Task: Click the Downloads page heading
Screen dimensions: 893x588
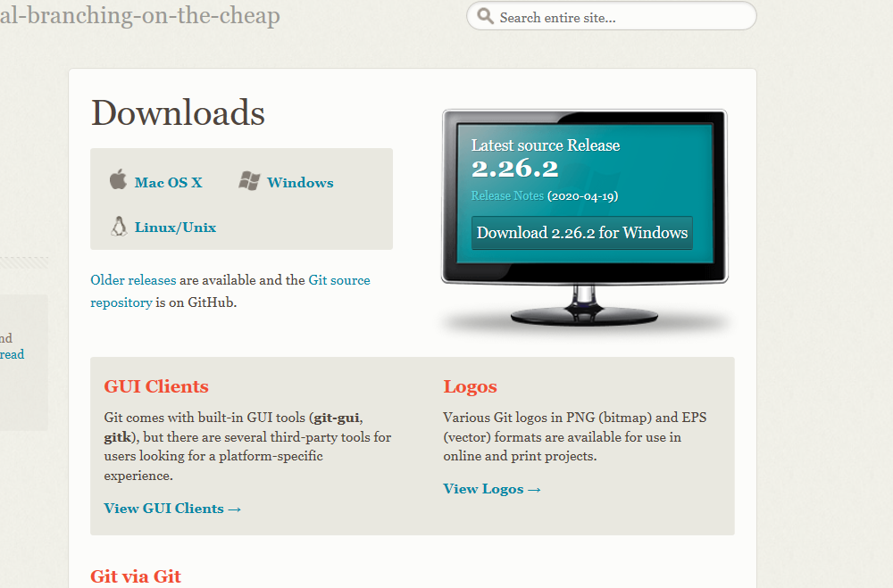Action: (179, 112)
